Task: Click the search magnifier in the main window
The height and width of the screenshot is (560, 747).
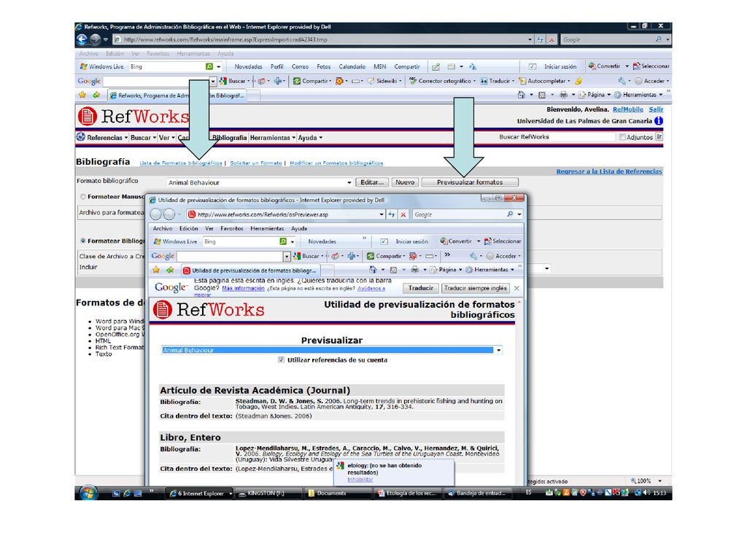Action: click(659, 39)
